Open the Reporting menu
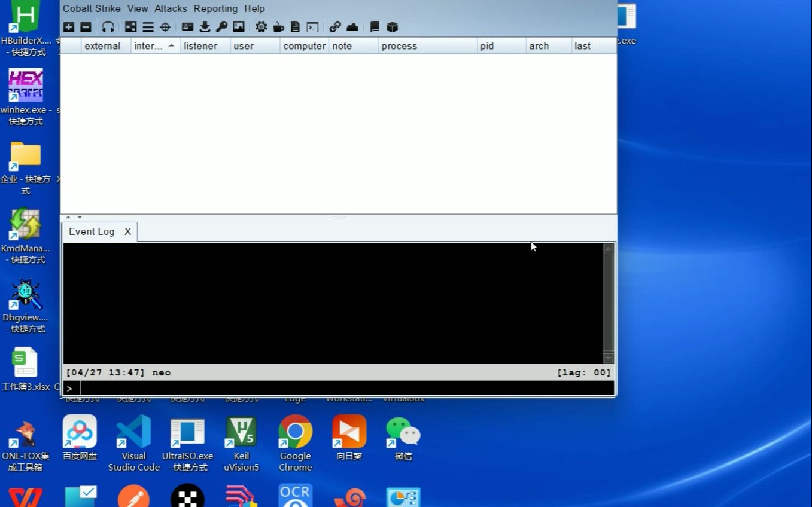 point(215,8)
